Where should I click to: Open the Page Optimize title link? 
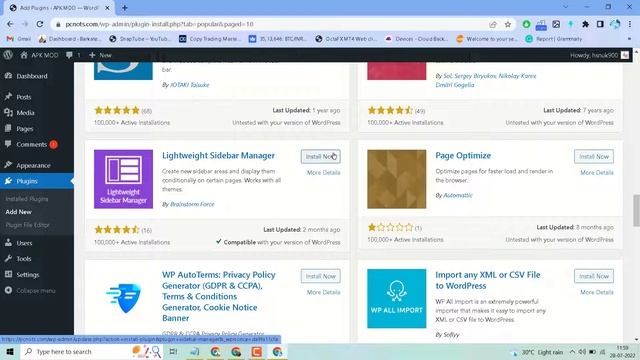coord(463,156)
